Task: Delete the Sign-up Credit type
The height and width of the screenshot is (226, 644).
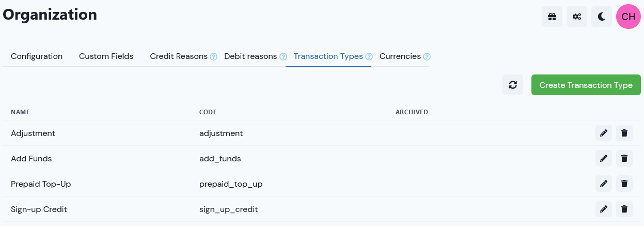Action: 624,209
